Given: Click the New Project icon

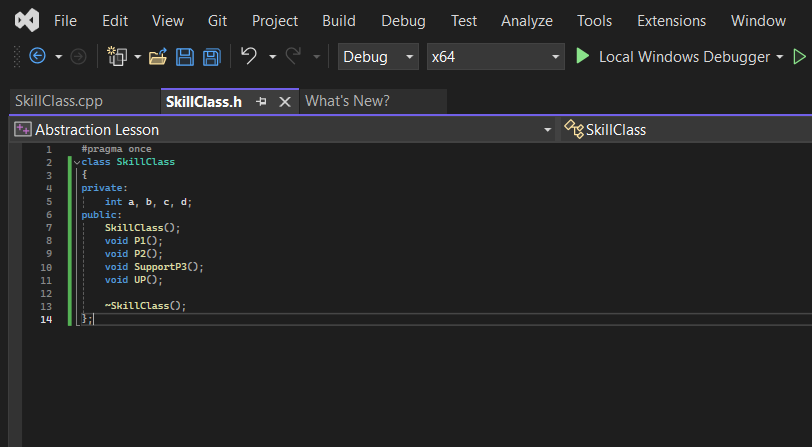Looking at the screenshot, I should [x=117, y=56].
